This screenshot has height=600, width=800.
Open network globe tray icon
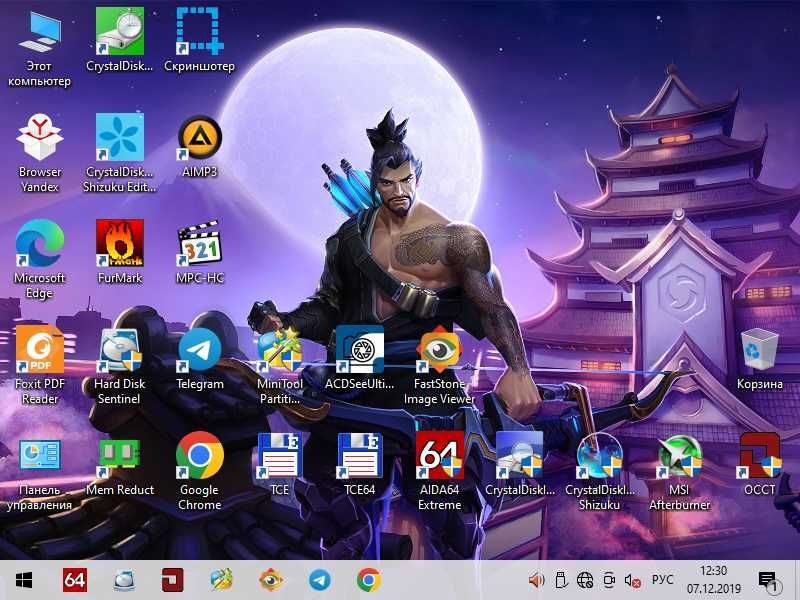(x=585, y=580)
